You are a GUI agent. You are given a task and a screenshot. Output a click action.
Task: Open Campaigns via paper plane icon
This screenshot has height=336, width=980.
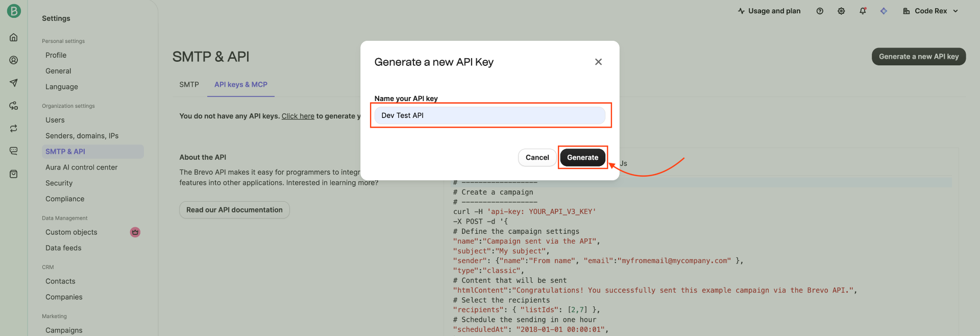[x=14, y=83]
